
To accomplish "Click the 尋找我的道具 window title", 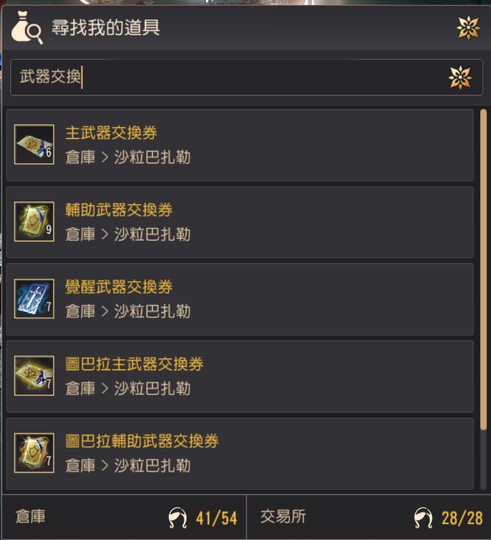I will (x=106, y=28).
